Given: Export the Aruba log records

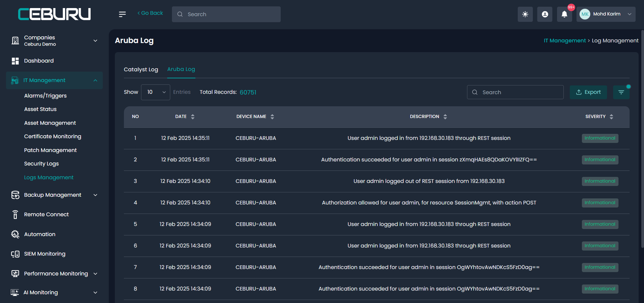Looking at the screenshot, I should pyautogui.click(x=588, y=92).
